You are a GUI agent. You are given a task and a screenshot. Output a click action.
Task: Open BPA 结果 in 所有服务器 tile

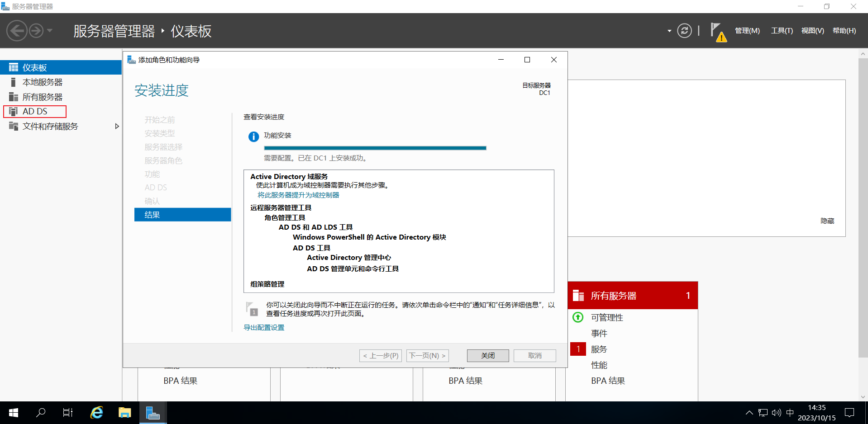click(x=608, y=381)
